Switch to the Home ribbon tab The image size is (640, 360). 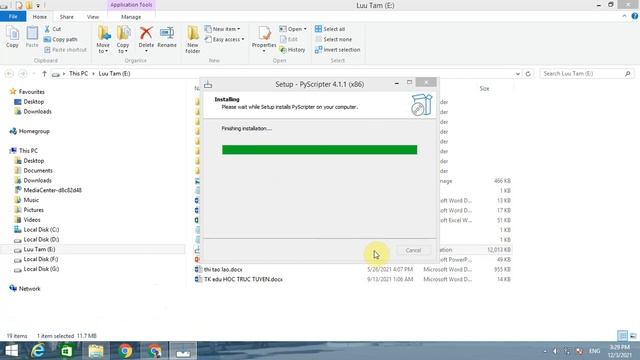40,17
